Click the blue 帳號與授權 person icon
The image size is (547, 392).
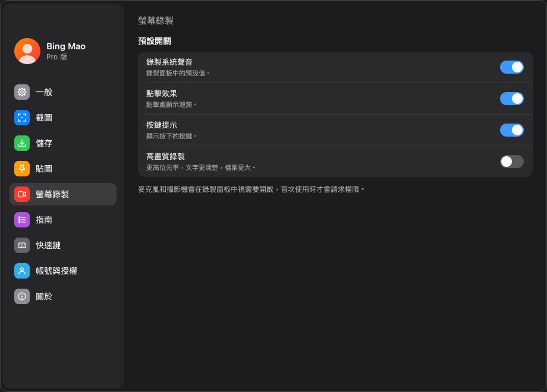22,271
